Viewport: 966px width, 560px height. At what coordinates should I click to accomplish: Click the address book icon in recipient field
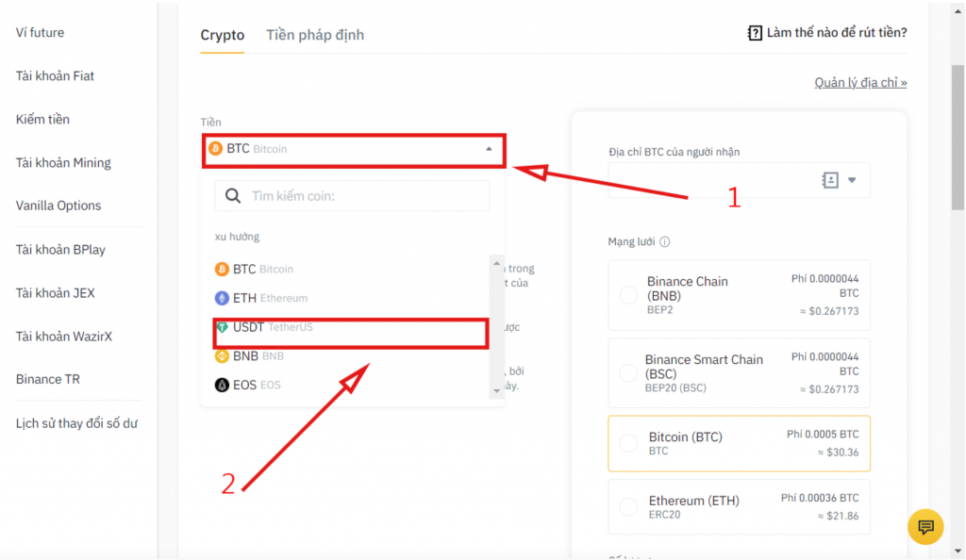point(830,180)
